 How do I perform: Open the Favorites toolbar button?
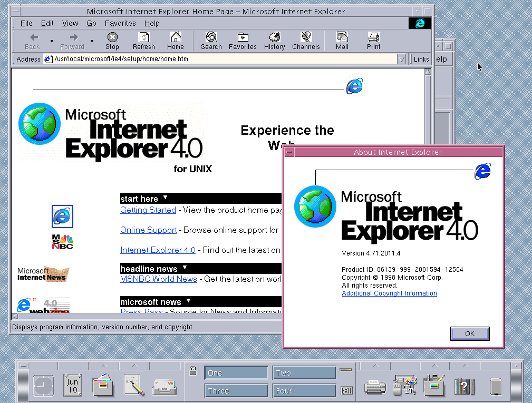[x=243, y=41]
